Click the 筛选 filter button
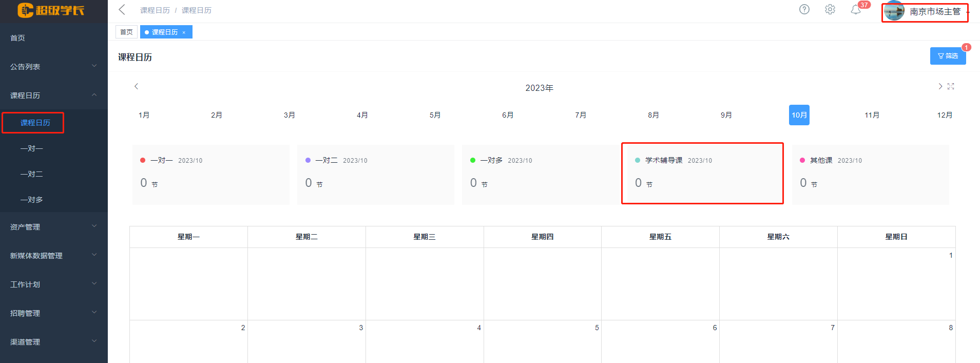The width and height of the screenshot is (980, 363). [948, 56]
